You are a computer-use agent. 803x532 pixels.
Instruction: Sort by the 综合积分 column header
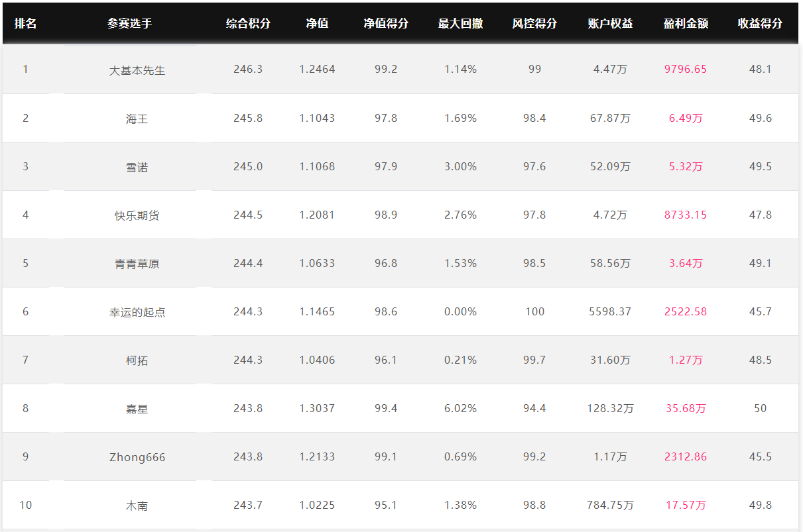(248, 23)
